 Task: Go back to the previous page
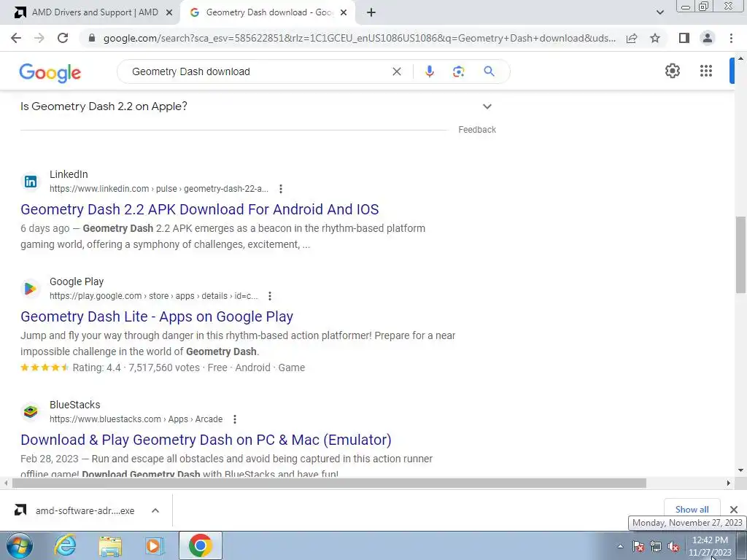point(16,38)
